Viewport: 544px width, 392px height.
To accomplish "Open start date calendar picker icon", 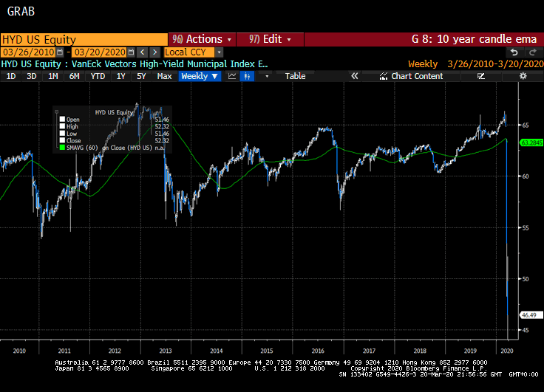I will (x=60, y=52).
